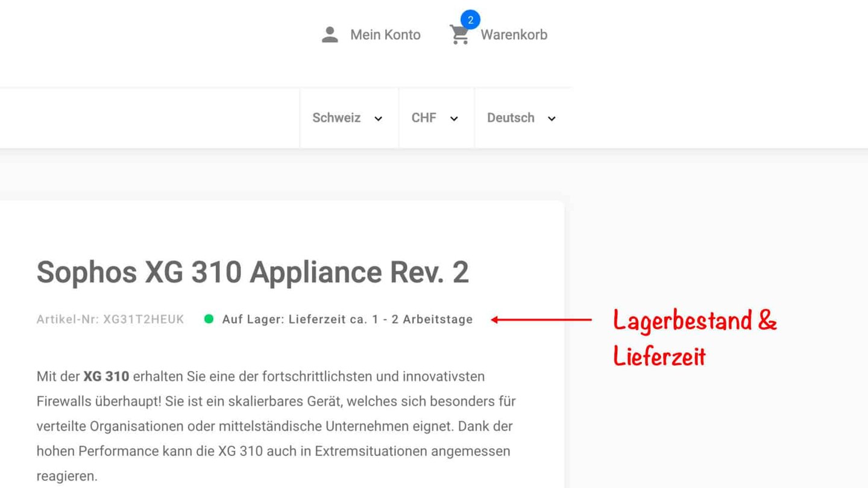Click the red Lagerbestand & Lieferzeit annotation

point(695,338)
